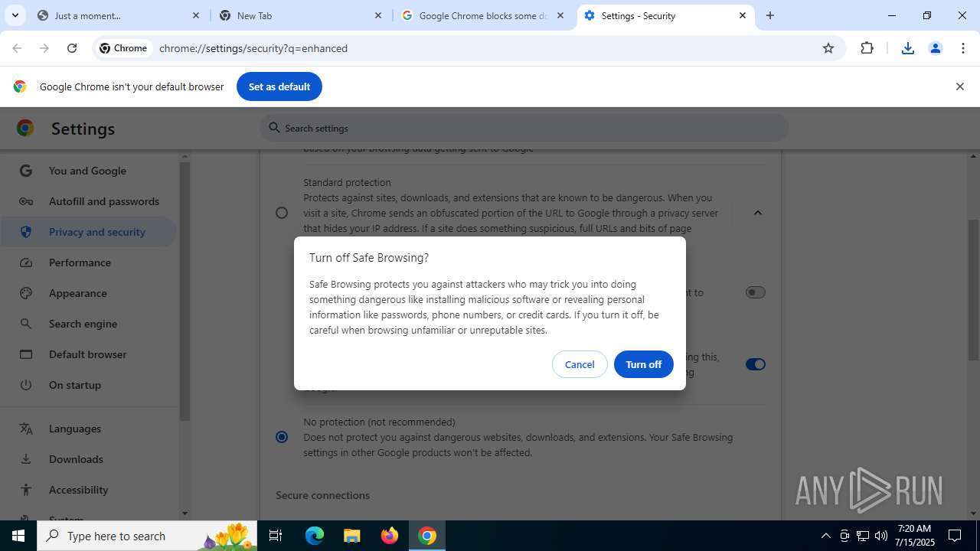The image size is (980, 551).
Task: Open the tab search dropdown
Action: (15, 15)
